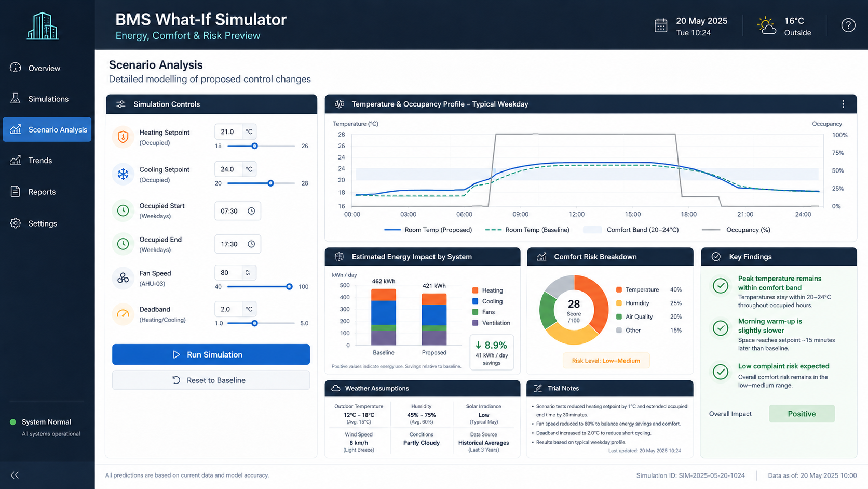Open time picker for Occupied Start 07:30
Image resolution: width=868 pixels, height=489 pixels.
pos(251,211)
